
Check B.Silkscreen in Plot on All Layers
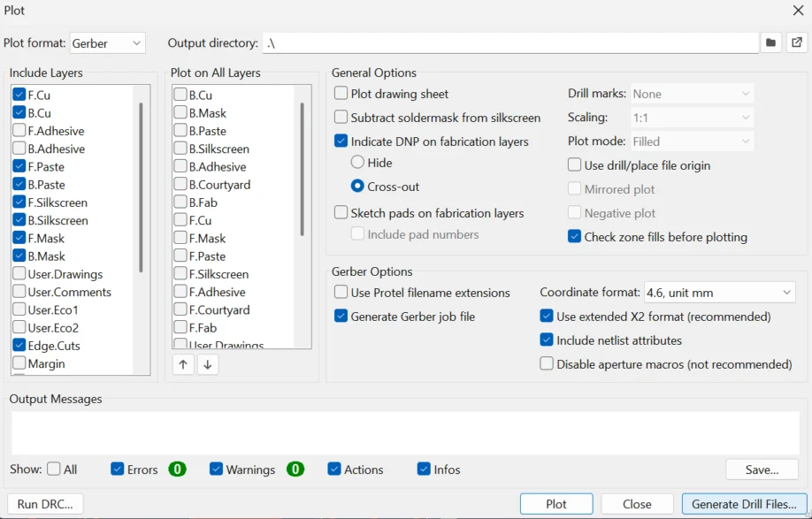[180, 149]
